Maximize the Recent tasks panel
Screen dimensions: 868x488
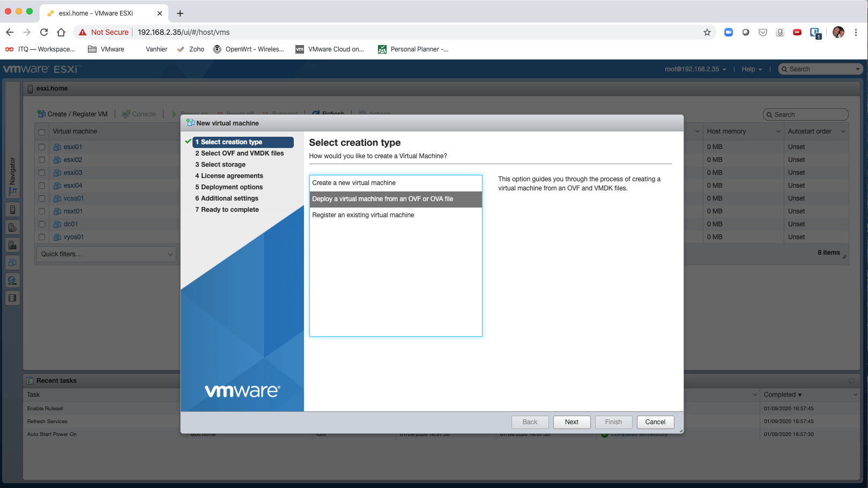tap(851, 381)
